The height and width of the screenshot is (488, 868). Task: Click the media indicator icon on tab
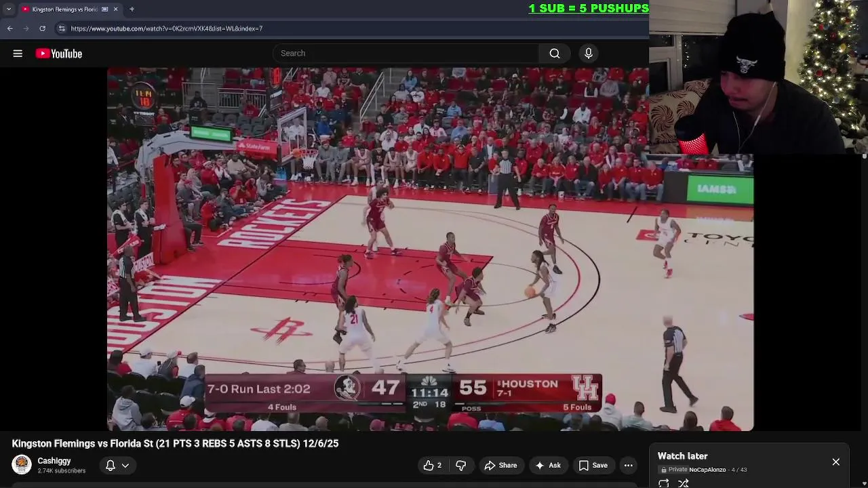pos(104,9)
